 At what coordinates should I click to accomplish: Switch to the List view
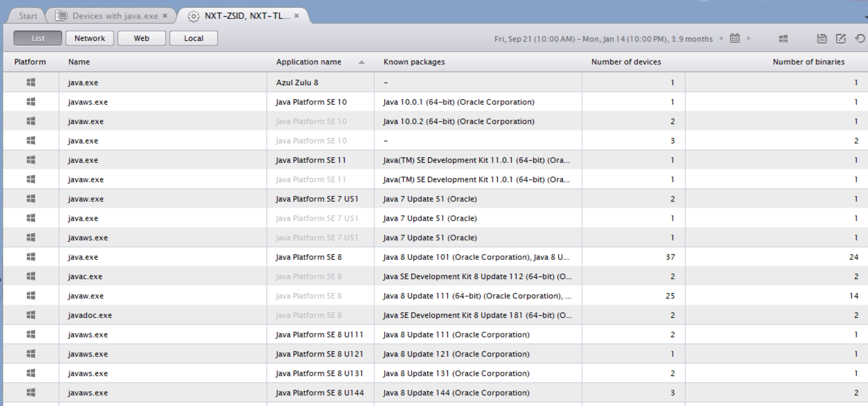tap(38, 38)
